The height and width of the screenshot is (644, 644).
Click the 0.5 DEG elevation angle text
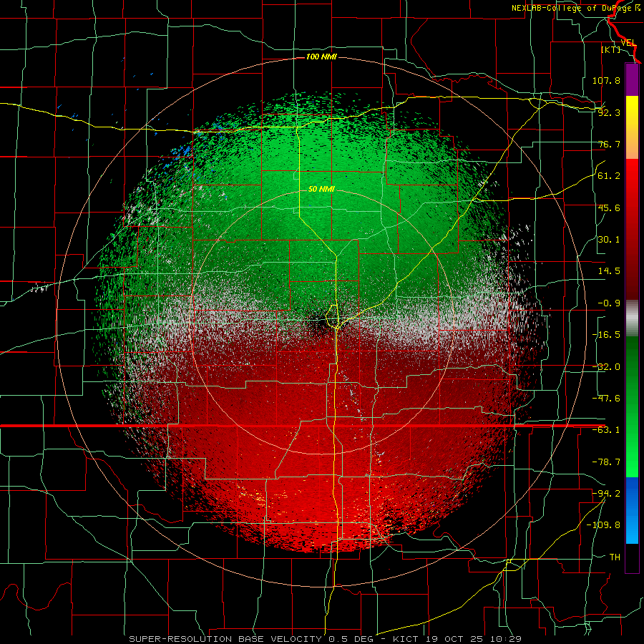[x=351, y=639]
